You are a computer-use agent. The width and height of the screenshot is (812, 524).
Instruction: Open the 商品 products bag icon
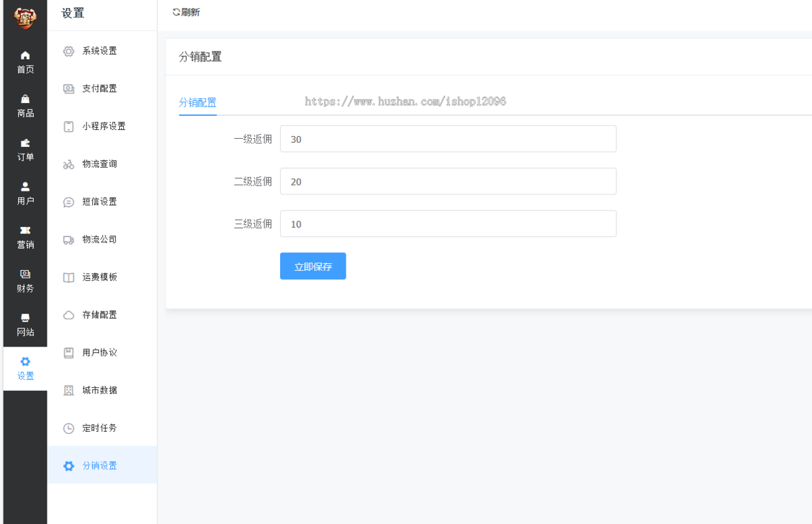(x=25, y=99)
